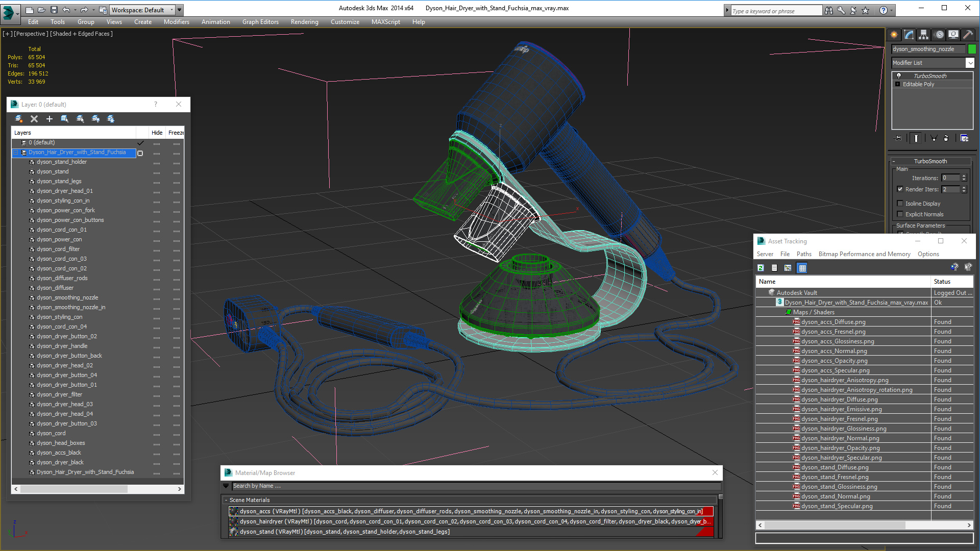Open the Rendering menu

tap(304, 22)
